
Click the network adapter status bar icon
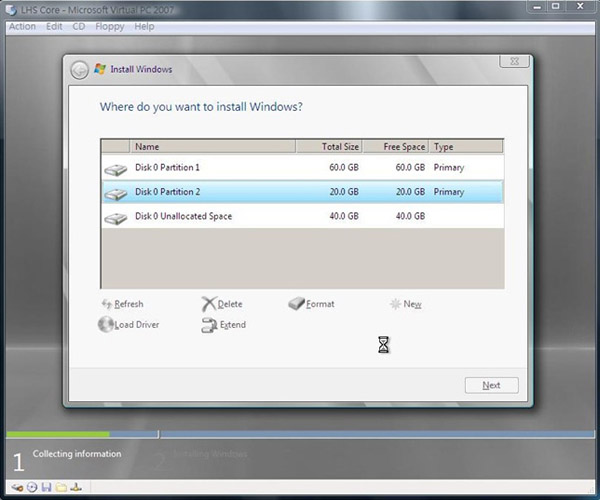(x=75, y=487)
